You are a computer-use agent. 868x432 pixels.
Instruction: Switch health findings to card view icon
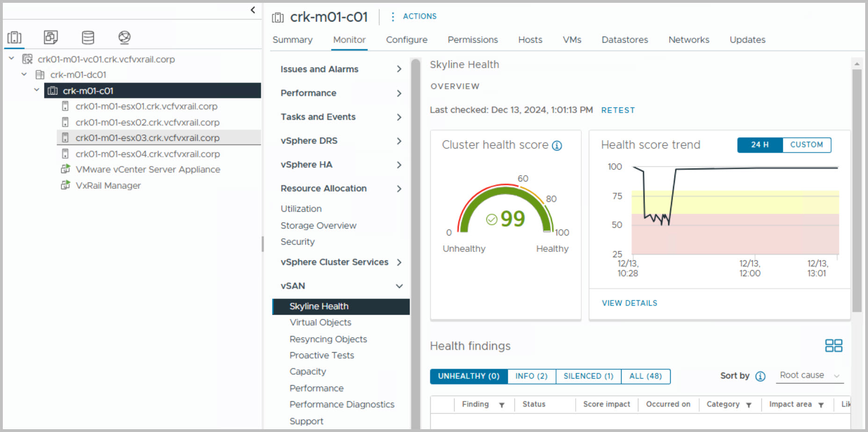click(833, 346)
